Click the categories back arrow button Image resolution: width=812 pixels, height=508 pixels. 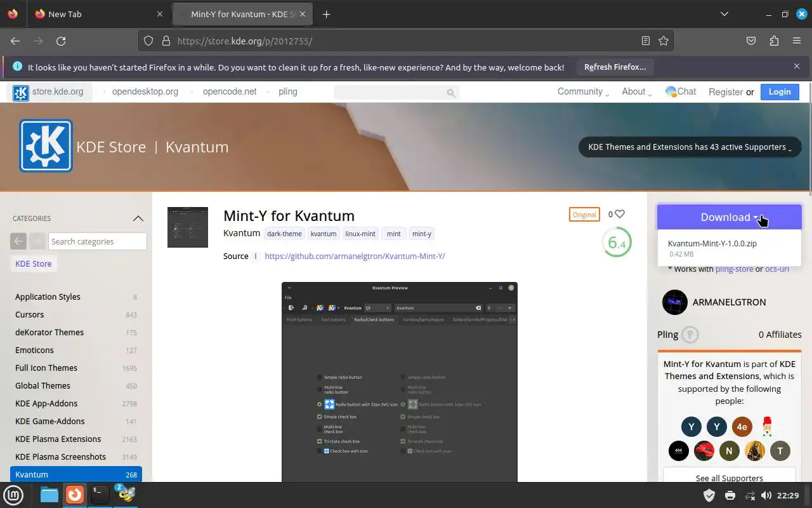tap(18, 241)
